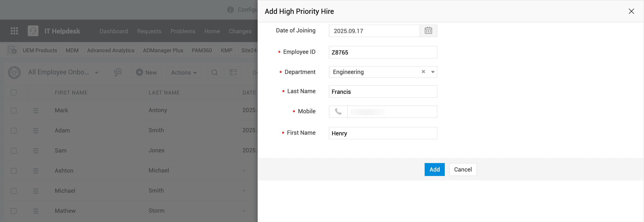Click the Cancel button
Viewport: 644px width, 222px height.
pyautogui.click(x=463, y=170)
